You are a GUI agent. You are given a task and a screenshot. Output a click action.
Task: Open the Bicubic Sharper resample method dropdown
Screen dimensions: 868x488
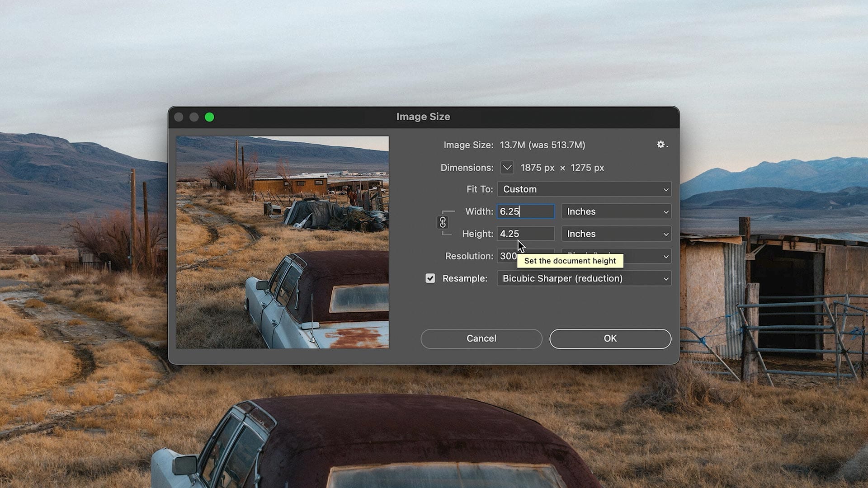[584, 278]
